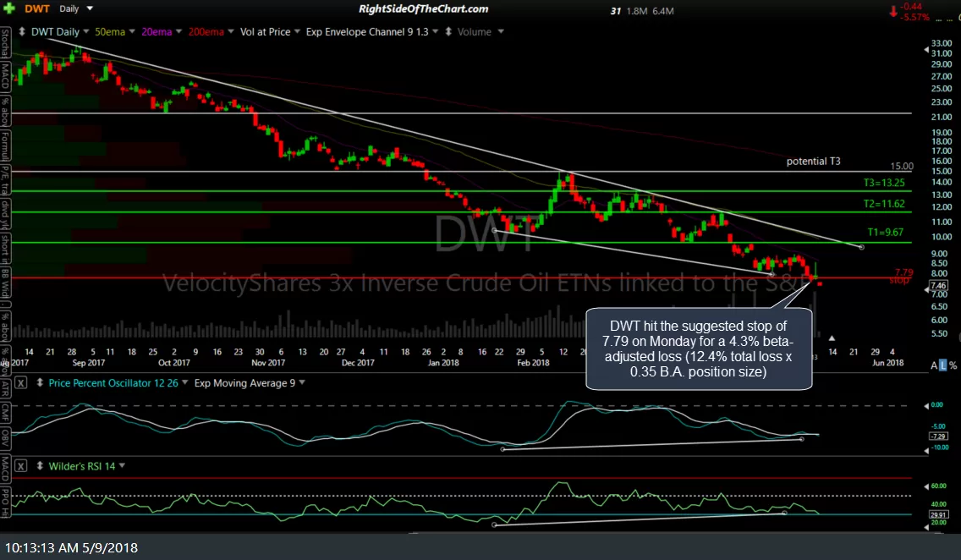Click the scale triangle next to 0.00
Image resolution: width=961 pixels, height=560 pixels.
(926, 405)
